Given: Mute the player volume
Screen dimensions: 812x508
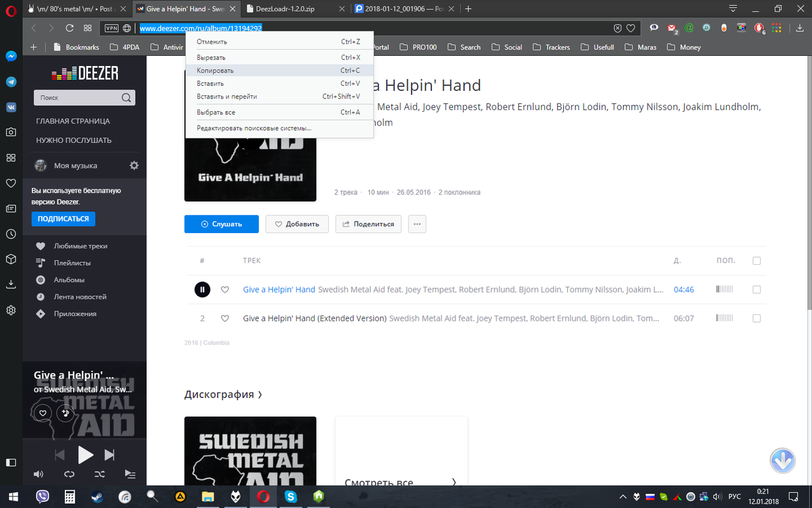Looking at the screenshot, I should [39, 474].
